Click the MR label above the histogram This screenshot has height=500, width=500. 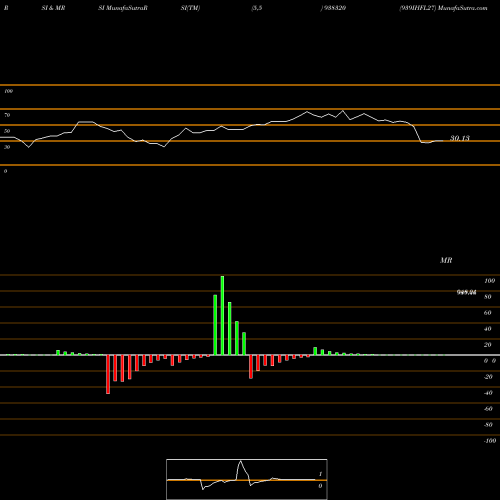pos(446,260)
